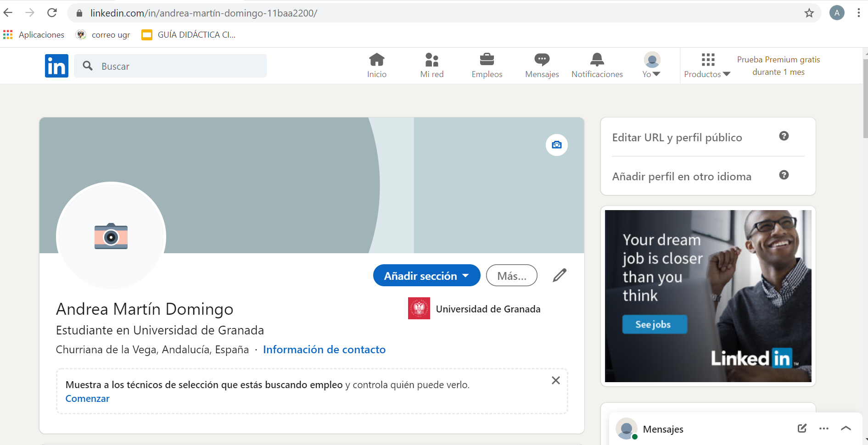Open the Inicio home icon
The image size is (868, 445).
point(376,60)
